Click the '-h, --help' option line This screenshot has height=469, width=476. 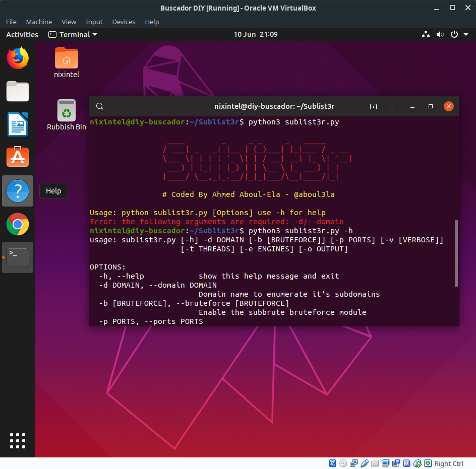point(219,276)
